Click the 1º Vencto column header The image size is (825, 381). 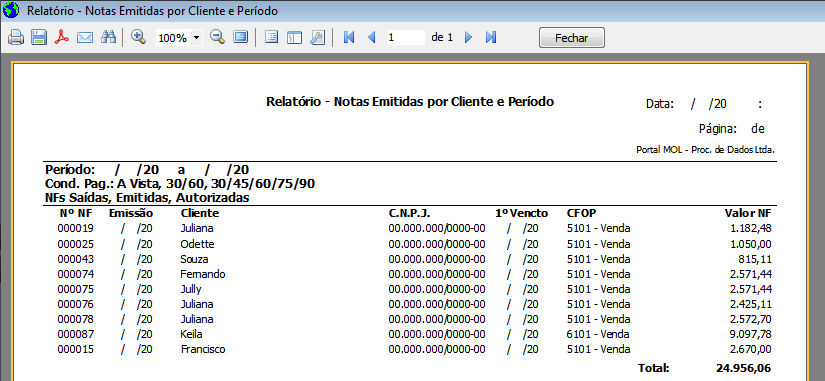coord(521,214)
